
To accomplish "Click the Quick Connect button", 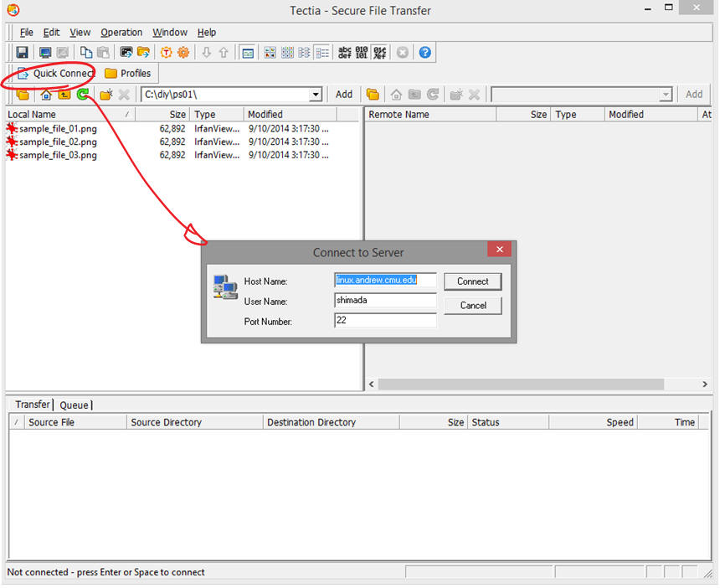I will (56, 74).
